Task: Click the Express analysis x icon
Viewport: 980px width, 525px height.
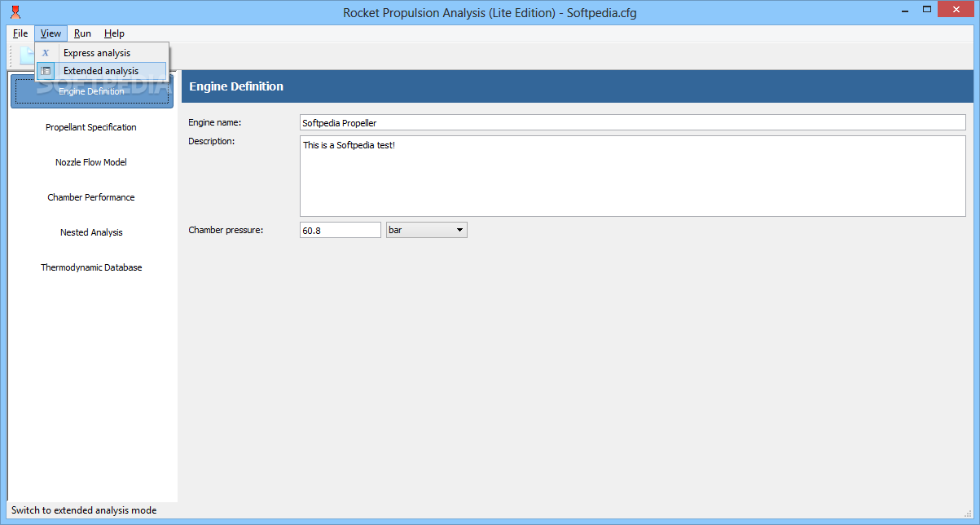Action: [46, 53]
